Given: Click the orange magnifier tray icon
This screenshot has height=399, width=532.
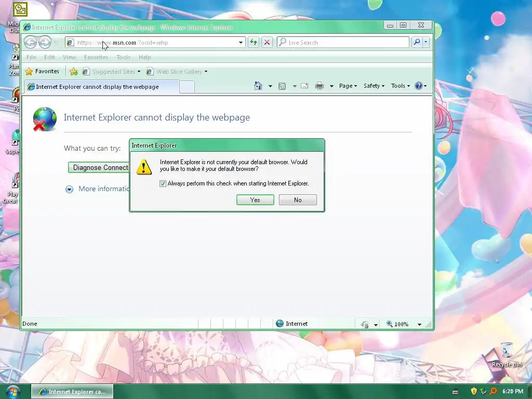Looking at the screenshot, I should pos(493,392).
